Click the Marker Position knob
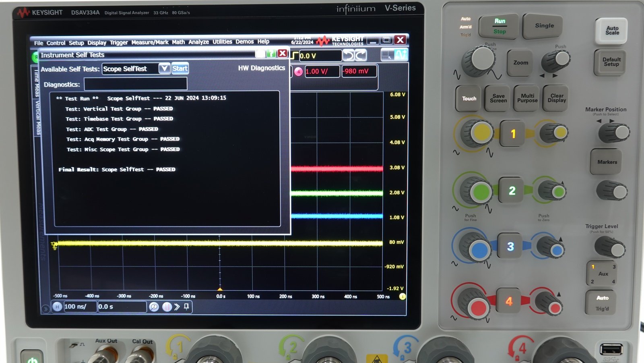 tap(613, 133)
